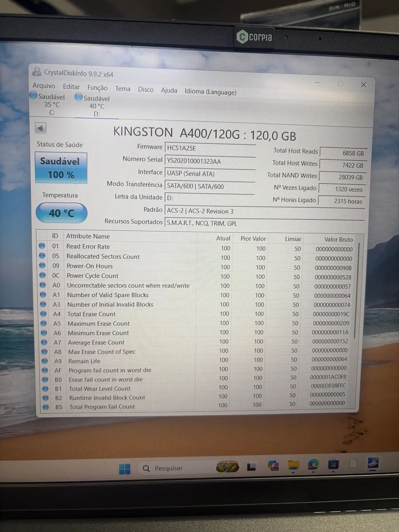Click the Interface field UASP (Serial ATA)
The height and width of the screenshot is (532, 399).
click(210, 174)
